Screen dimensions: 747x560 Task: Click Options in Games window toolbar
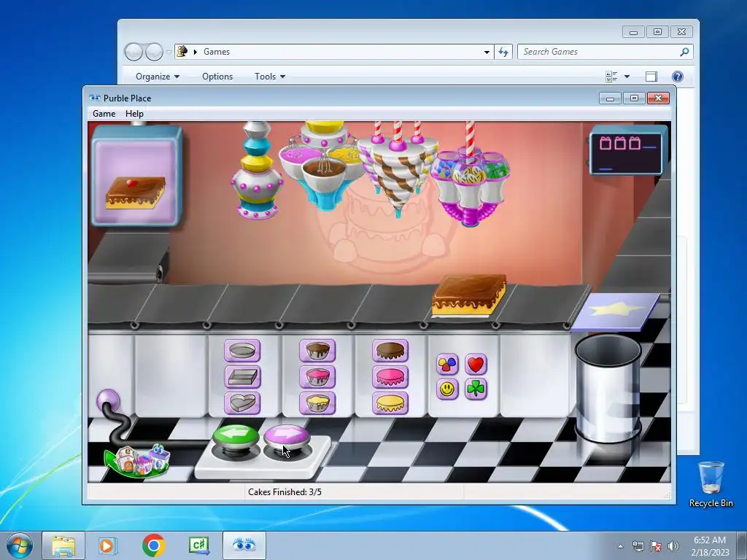(x=217, y=76)
